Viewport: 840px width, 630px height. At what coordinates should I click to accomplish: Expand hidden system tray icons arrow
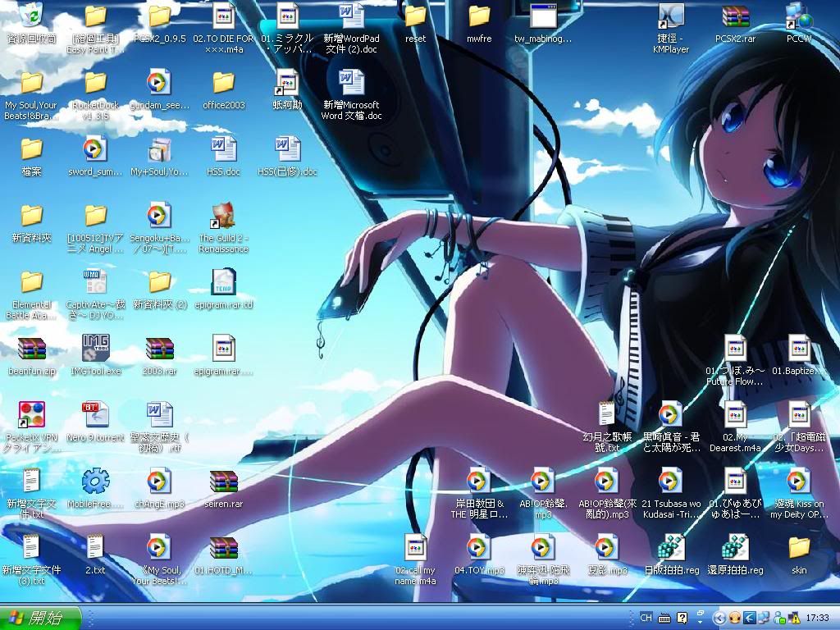(x=719, y=618)
